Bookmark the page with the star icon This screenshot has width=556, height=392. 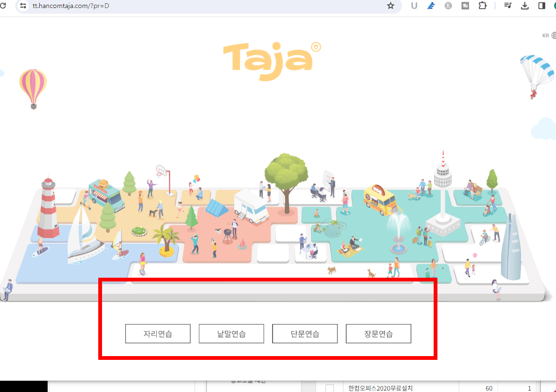391,7
